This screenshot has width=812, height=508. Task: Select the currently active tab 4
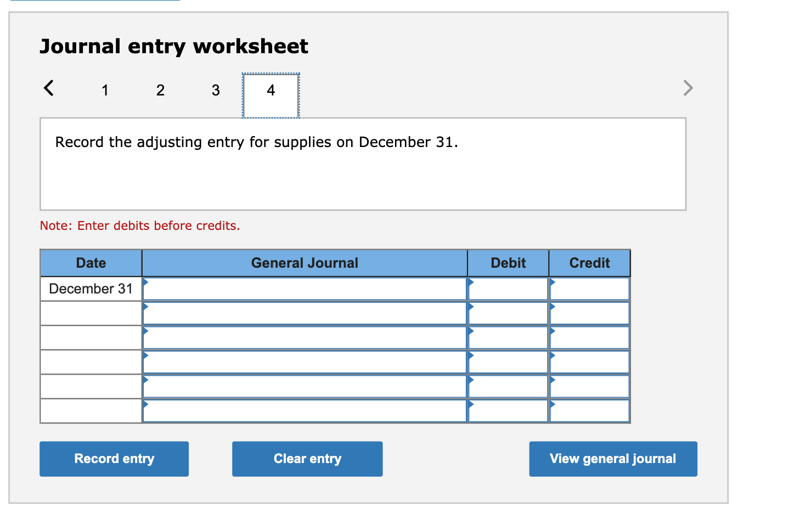[270, 90]
